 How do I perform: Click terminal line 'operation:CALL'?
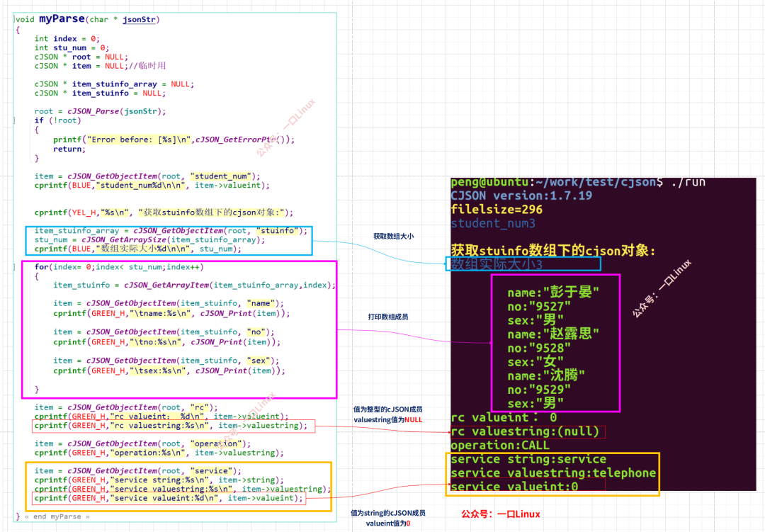coord(500,445)
